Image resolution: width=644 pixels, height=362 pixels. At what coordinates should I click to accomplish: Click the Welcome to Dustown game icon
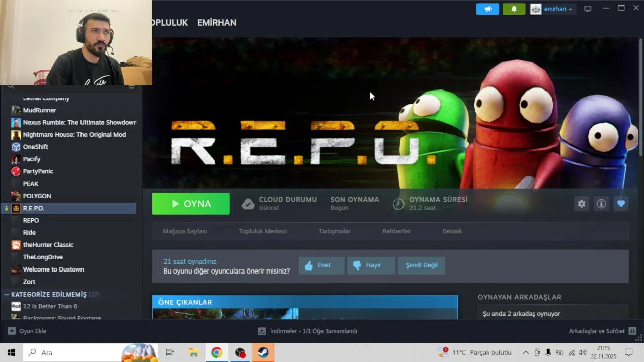pos(16,269)
